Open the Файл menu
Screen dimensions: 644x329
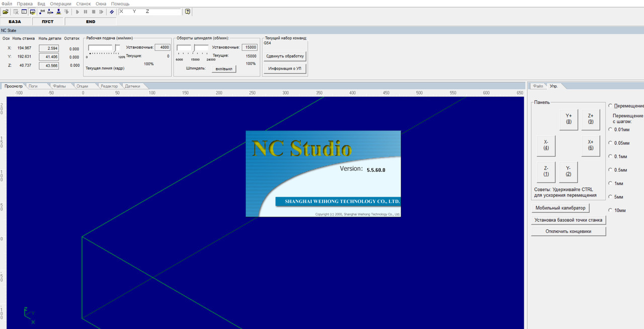pyautogui.click(x=7, y=4)
